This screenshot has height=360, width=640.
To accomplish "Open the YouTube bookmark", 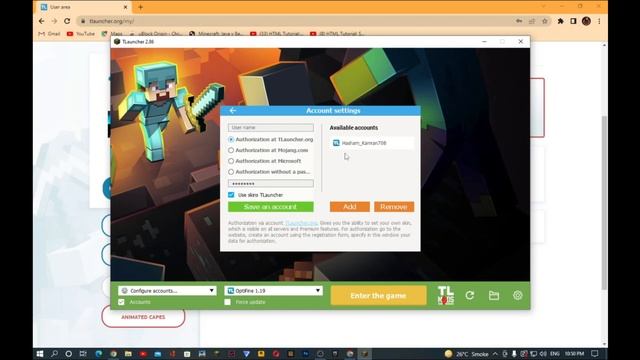I will (x=80, y=34).
